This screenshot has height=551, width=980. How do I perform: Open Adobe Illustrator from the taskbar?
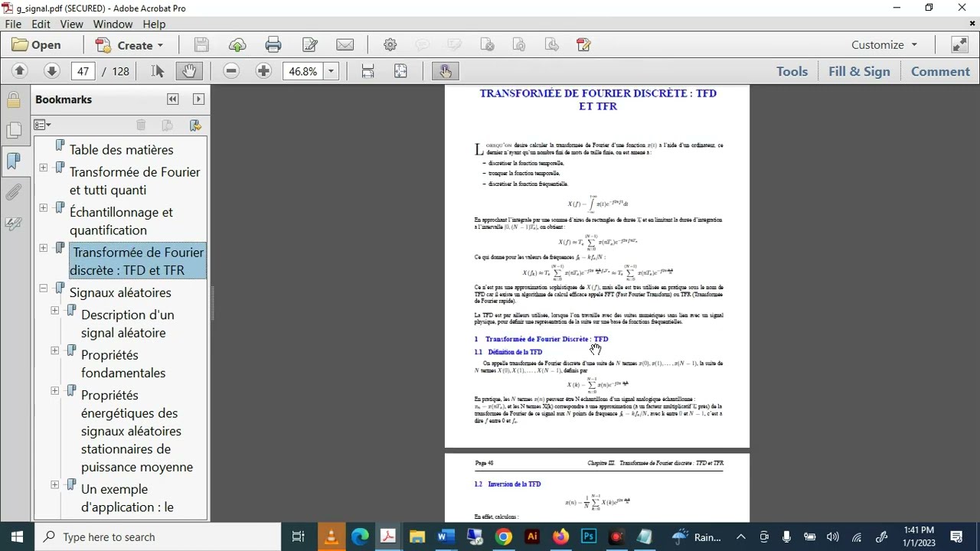click(x=532, y=536)
